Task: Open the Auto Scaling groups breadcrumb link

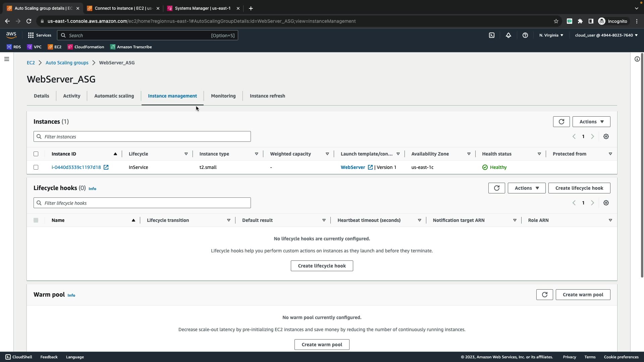Action: click(x=67, y=63)
